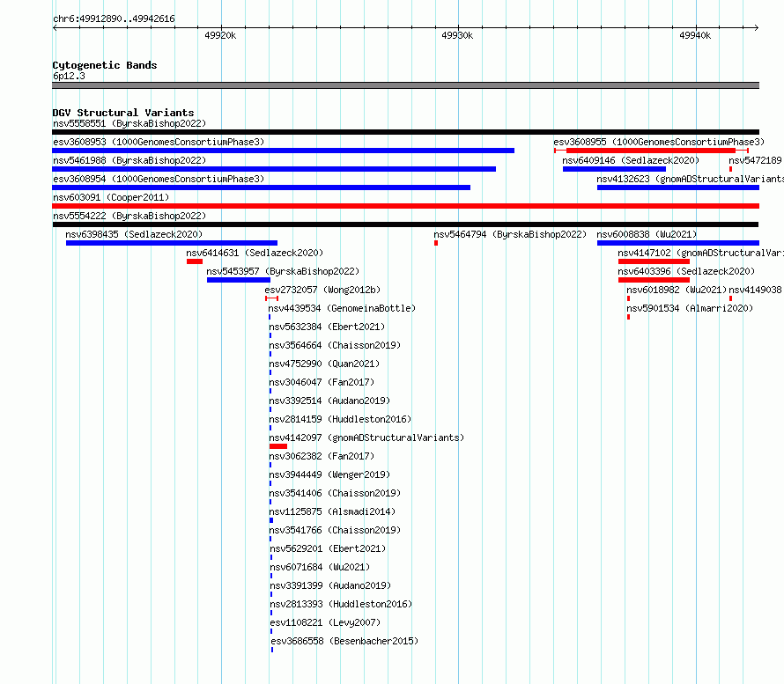Click nsv6071684 (Wu2021) label
The height and width of the screenshot is (684, 784).
[320, 567]
